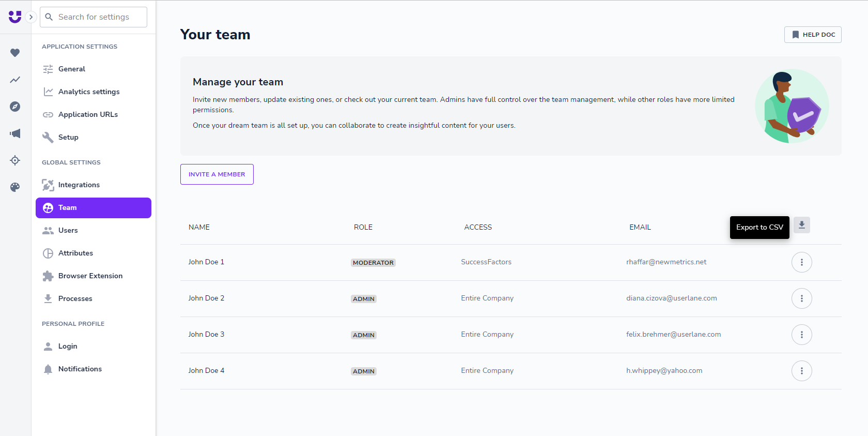Open the color palette icon
This screenshot has width=868, height=436.
[15, 187]
